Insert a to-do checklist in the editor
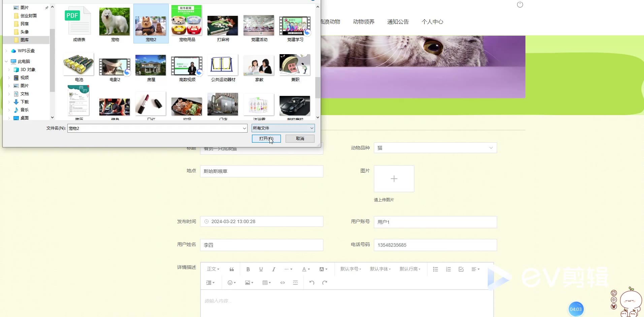 click(461, 269)
